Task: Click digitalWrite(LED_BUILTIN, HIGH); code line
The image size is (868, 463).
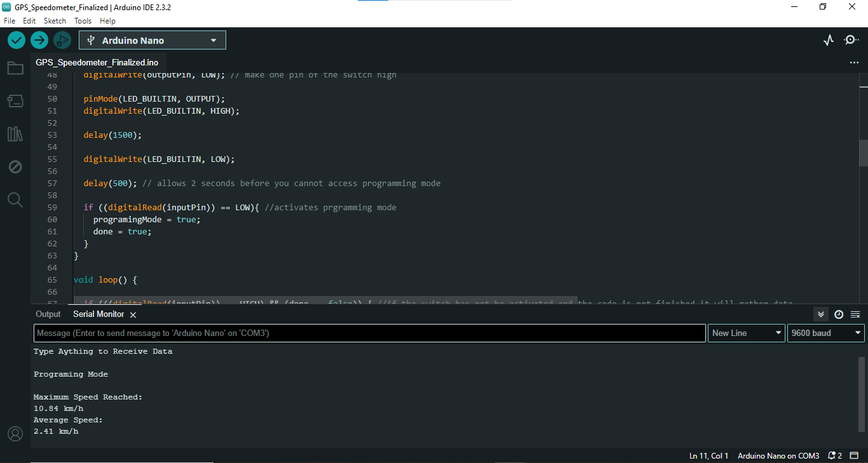Action: pyautogui.click(x=161, y=111)
